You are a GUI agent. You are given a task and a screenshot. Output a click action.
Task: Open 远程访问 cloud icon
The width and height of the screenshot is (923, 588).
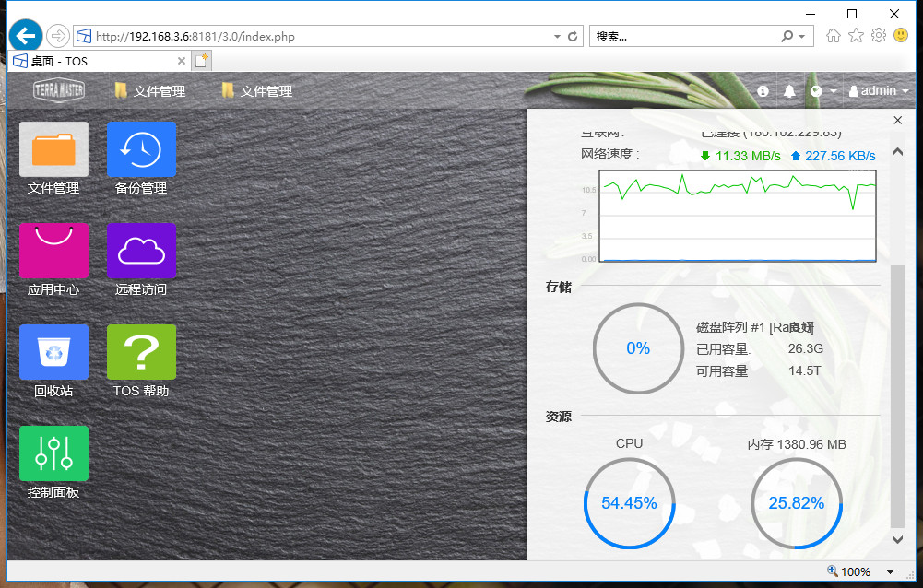click(141, 251)
